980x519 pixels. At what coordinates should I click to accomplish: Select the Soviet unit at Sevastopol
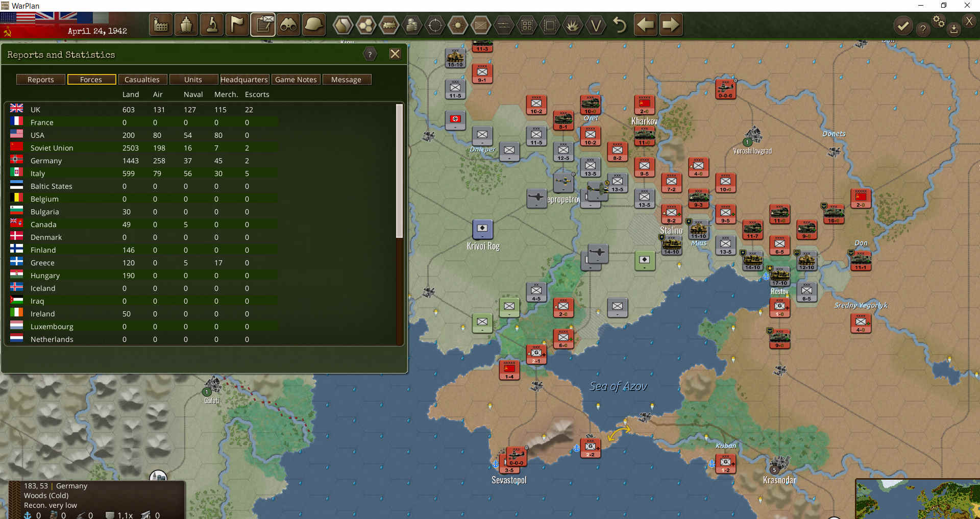[x=516, y=456]
